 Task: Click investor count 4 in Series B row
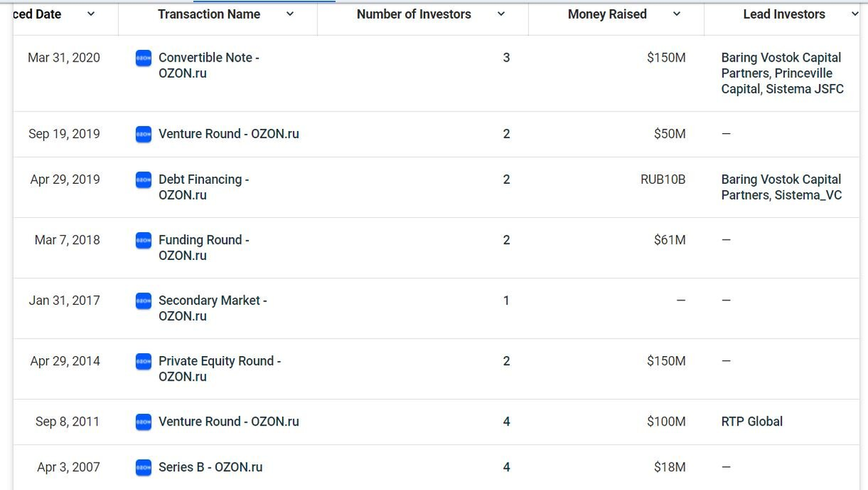pyautogui.click(x=506, y=467)
